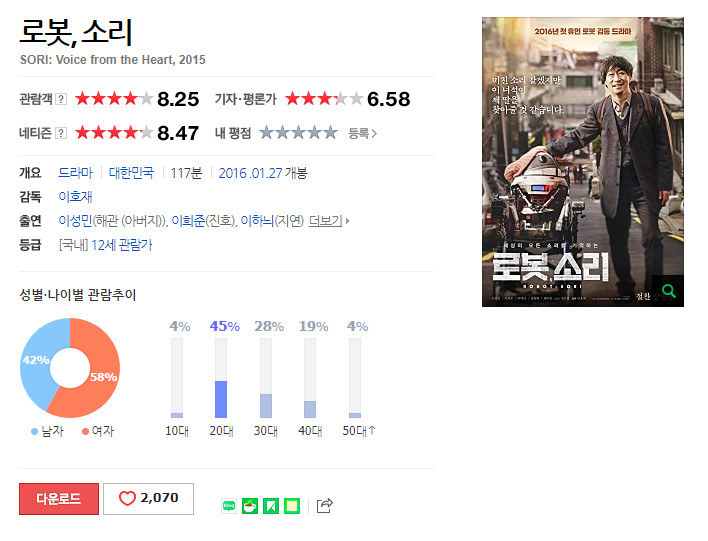Open the 드라마 genre link
This screenshot has height=541, width=708.
[75, 173]
